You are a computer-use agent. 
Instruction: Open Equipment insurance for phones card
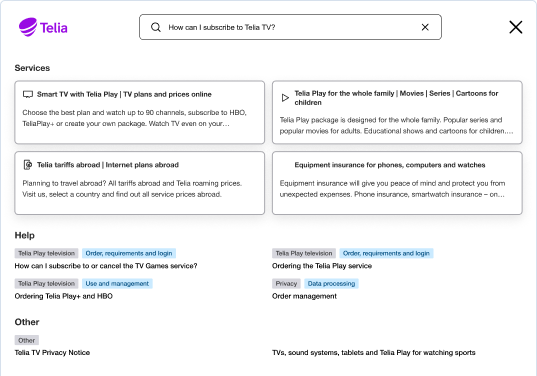397,183
